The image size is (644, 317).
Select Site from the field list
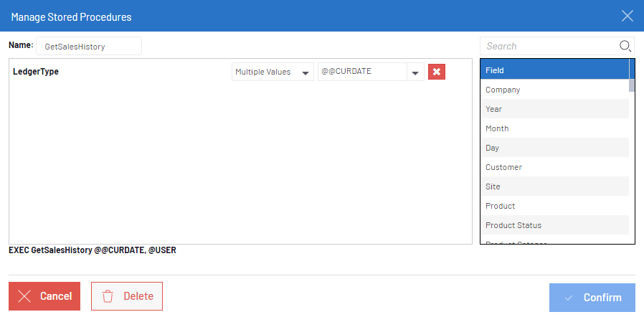click(554, 186)
